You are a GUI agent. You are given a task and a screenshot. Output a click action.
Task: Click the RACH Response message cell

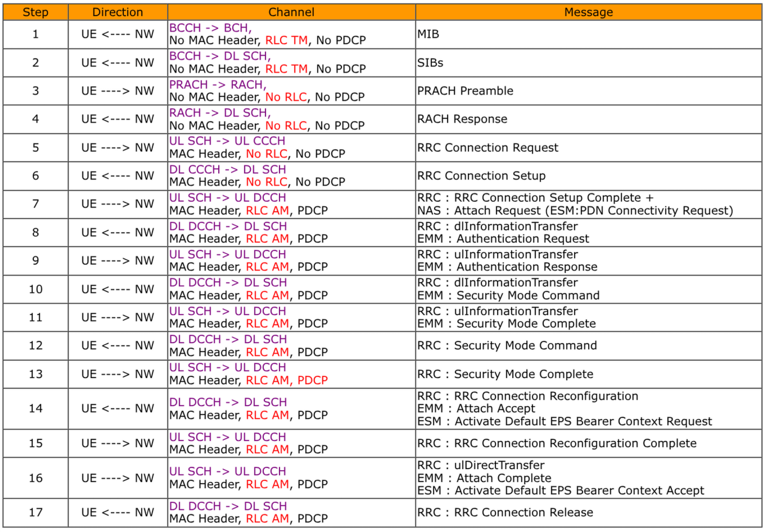click(462, 119)
